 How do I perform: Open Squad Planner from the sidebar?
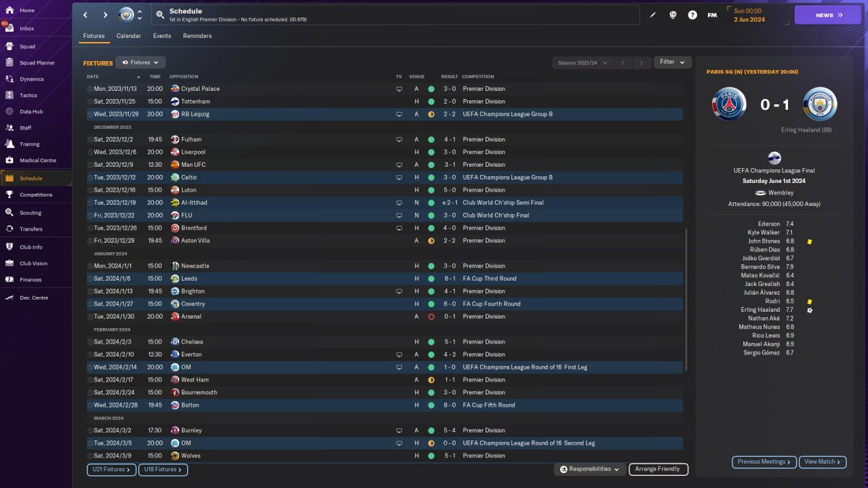pyautogui.click(x=36, y=63)
